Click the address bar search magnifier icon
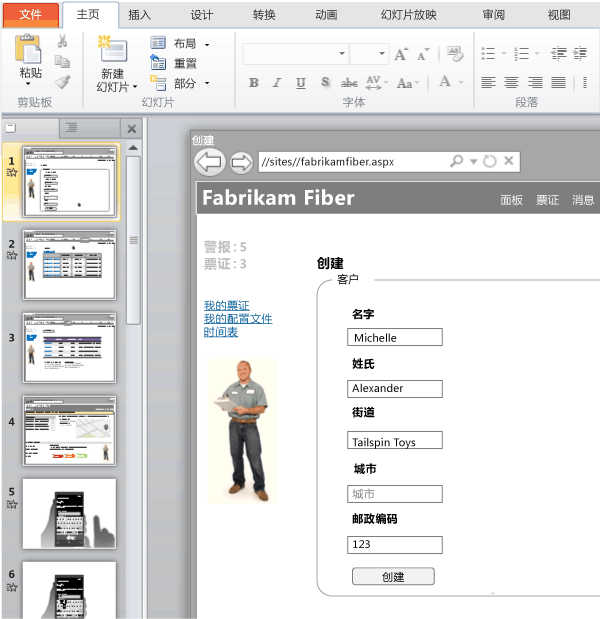Viewport: 600px width, 619px height. [x=457, y=161]
